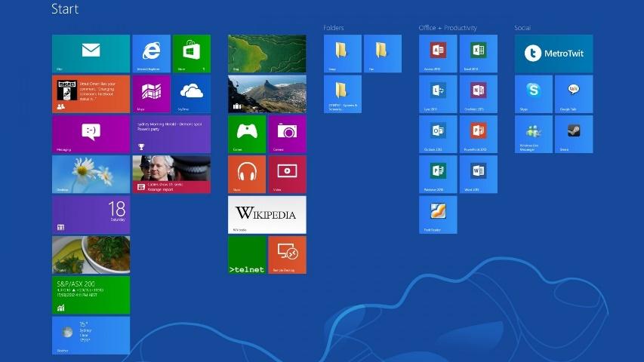Open the People tile with Facebook notification
The height and width of the screenshot is (362, 644).
[91, 94]
